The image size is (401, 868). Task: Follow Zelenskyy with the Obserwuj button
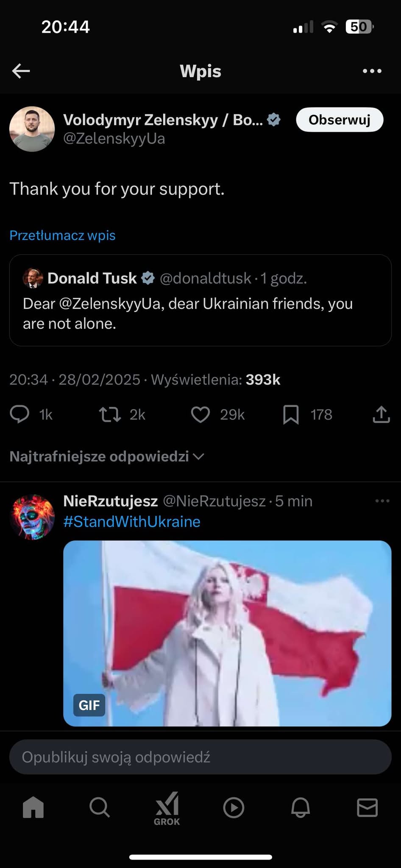pyautogui.click(x=340, y=120)
